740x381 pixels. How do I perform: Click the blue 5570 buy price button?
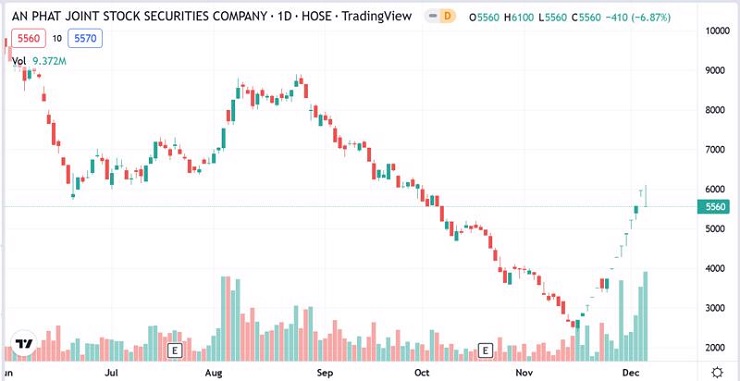pyautogui.click(x=85, y=38)
